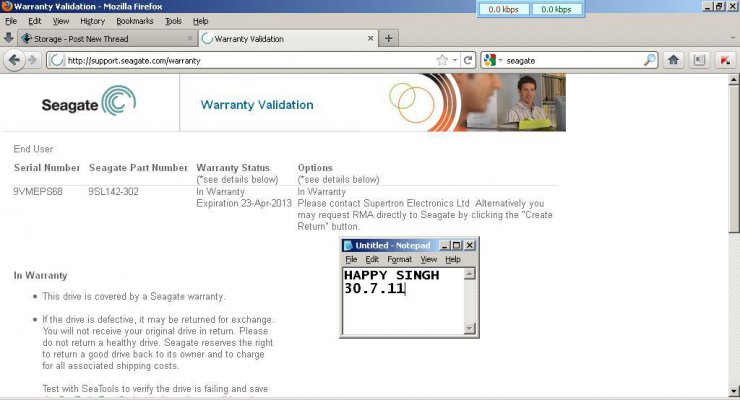Click Notepad's scrollbar up arrow
Viewport: 740px width, 400px height.
point(469,274)
